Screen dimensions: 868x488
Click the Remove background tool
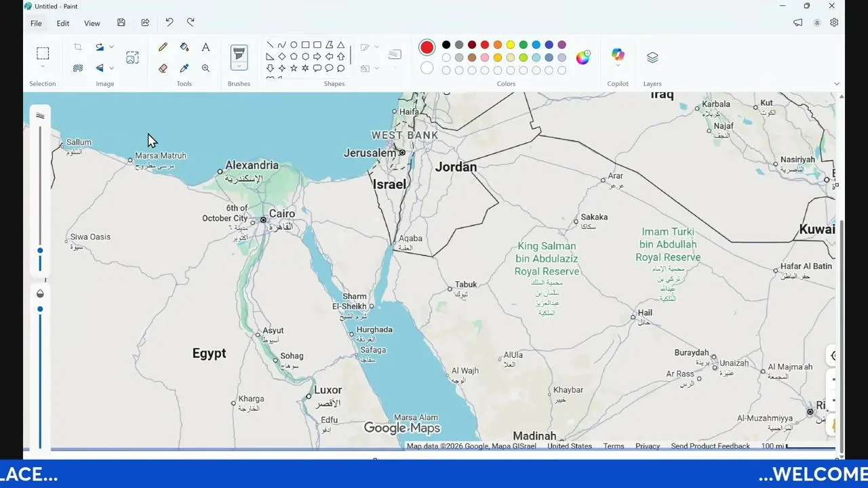coord(78,68)
